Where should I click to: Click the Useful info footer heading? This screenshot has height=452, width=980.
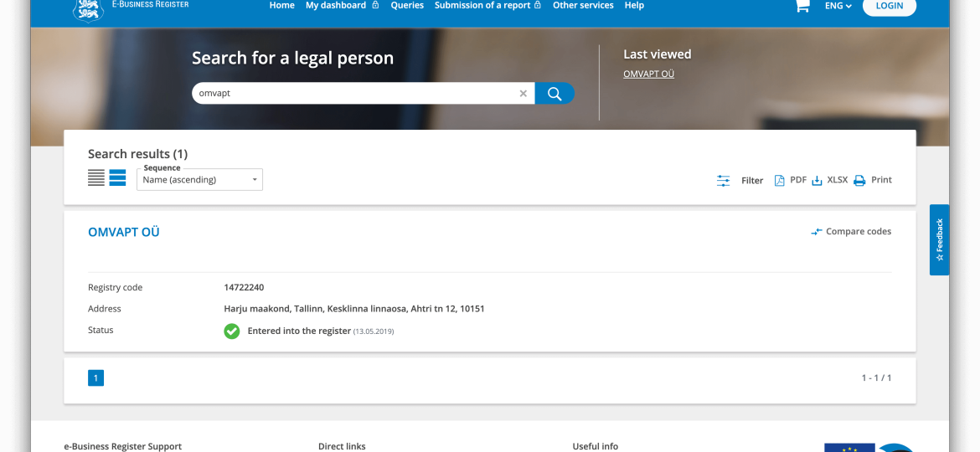[x=595, y=446]
